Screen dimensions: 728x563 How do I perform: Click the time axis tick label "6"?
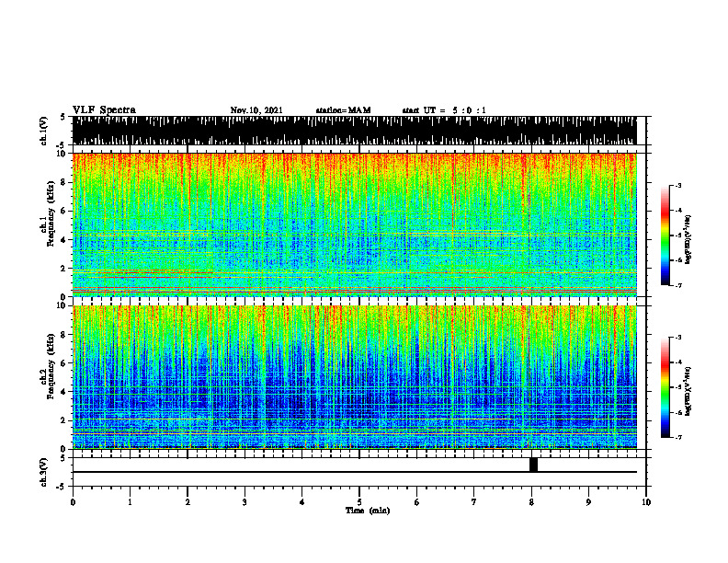click(x=416, y=502)
